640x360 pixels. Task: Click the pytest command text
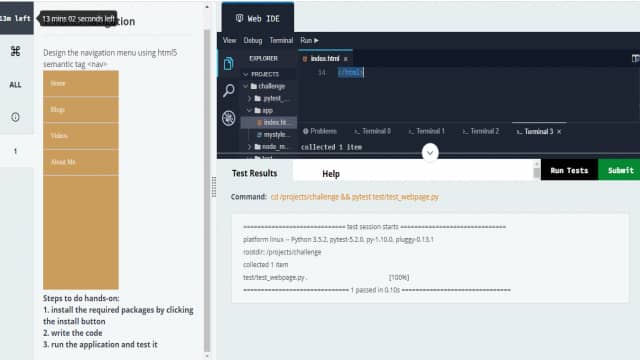click(x=354, y=197)
